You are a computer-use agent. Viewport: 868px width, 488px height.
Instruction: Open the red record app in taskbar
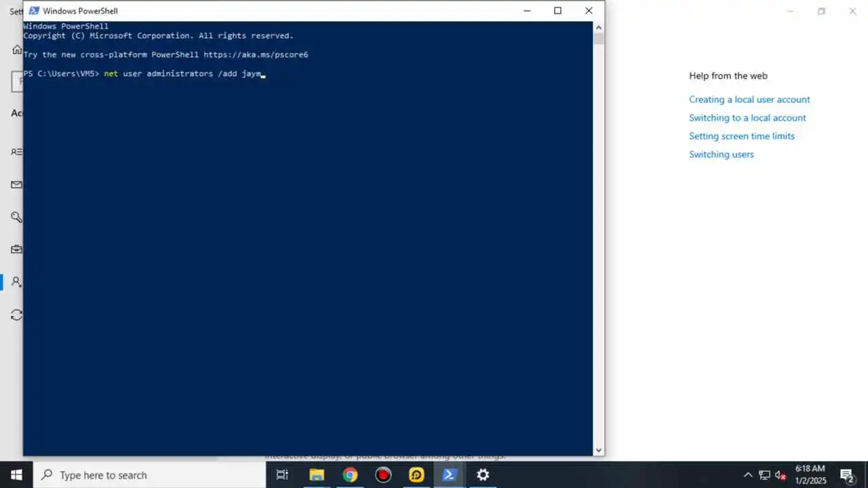click(x=383, y=475)
